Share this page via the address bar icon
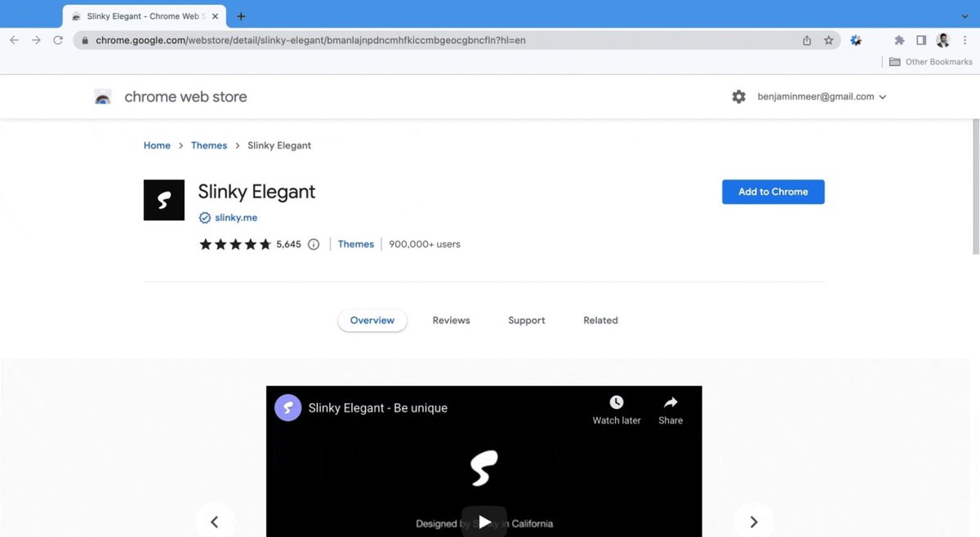This screenshot has height=537, width=980. tap(807, 40)
